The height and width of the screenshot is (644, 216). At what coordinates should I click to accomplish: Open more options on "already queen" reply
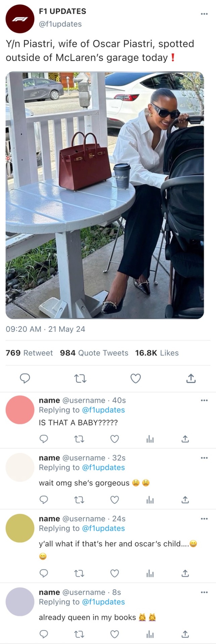204,592
